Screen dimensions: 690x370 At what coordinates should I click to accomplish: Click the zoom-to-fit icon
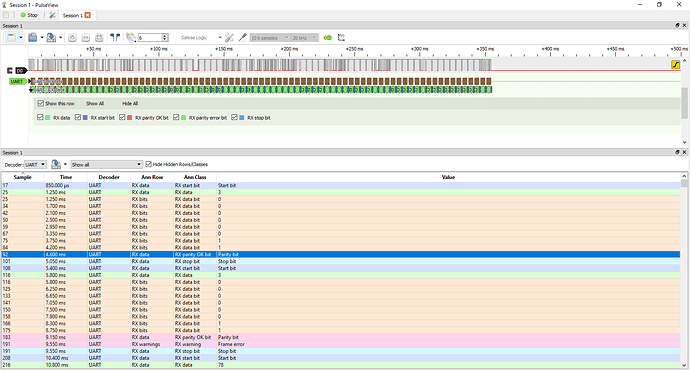coord(99,38)
